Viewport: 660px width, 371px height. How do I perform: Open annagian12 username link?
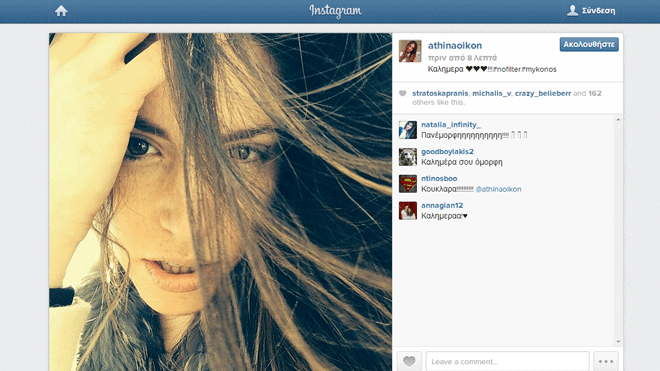click(x=442, y=206)
